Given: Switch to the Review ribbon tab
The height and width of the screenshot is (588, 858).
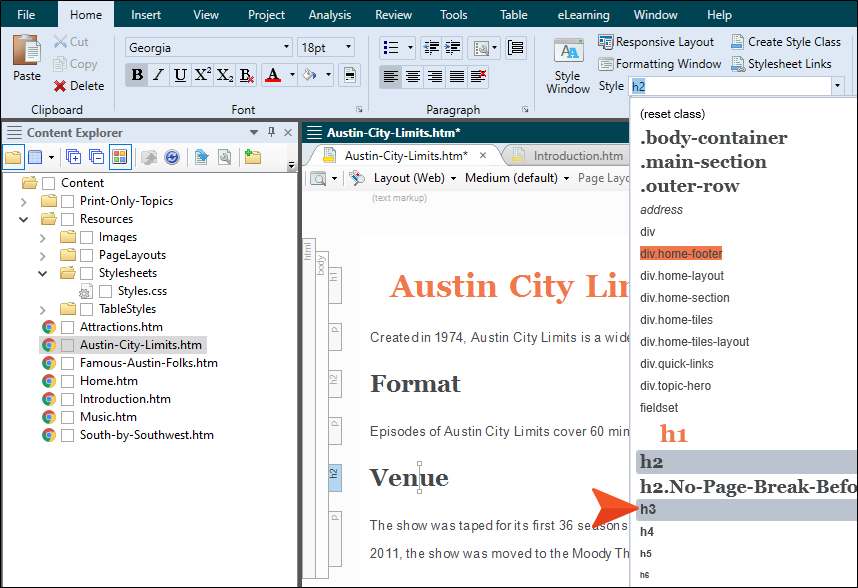Looking at the screenshot, I should 393,15.
